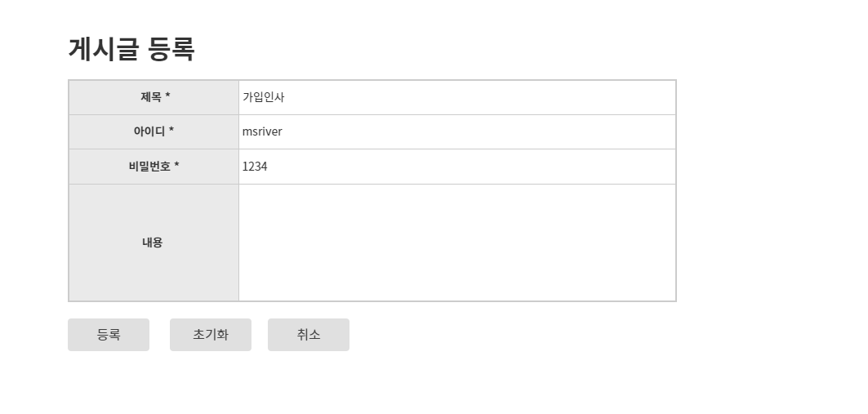Click the 아이디 * label cell
Viewport: 868px width, 414px height.
(154, 131)
